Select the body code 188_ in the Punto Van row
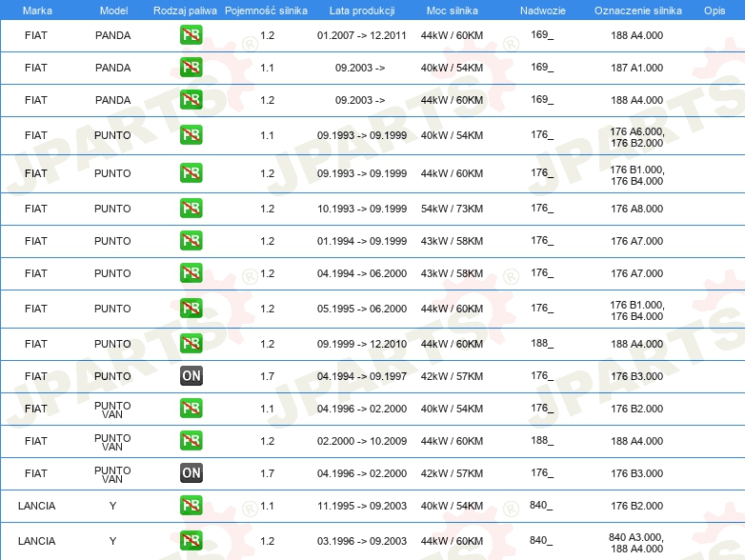The image size is (745, 560). (x=542, y=440)
